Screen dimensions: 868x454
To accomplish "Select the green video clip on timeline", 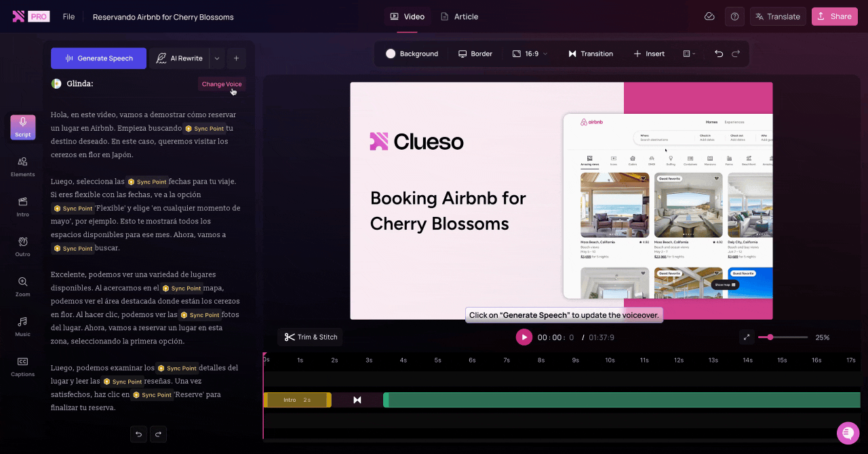I will [x=622, y=400].
